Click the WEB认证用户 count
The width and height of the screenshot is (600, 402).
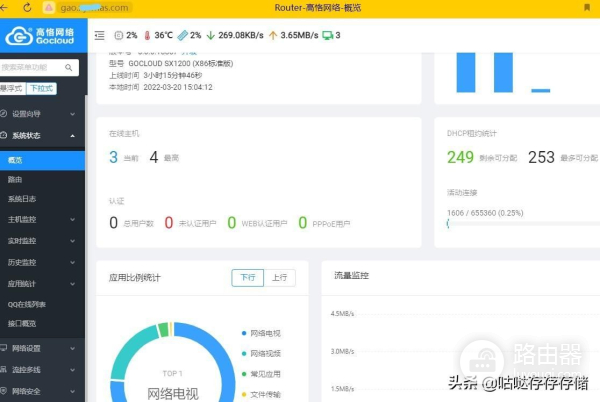coord(232,223)
